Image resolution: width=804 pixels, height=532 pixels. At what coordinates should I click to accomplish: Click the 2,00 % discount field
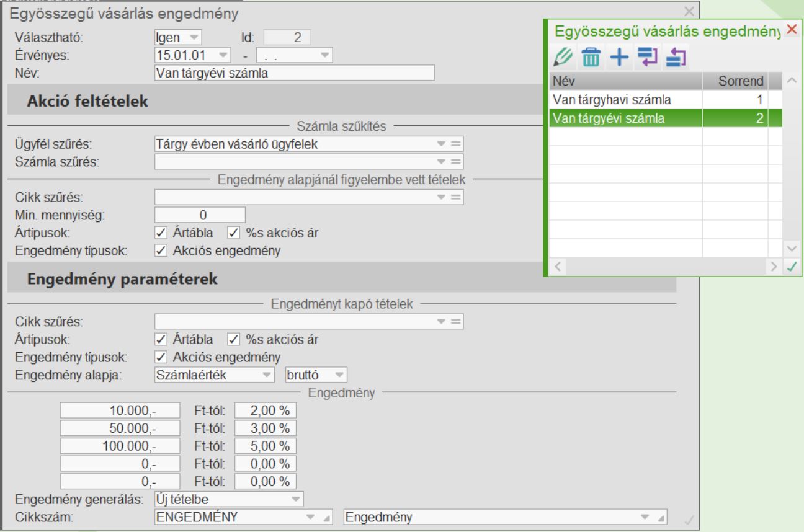pos(266,410)
